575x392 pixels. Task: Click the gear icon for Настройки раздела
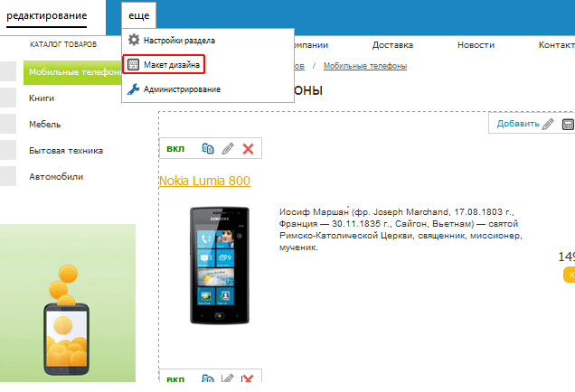pyautogui.click(x=134, y=40)
